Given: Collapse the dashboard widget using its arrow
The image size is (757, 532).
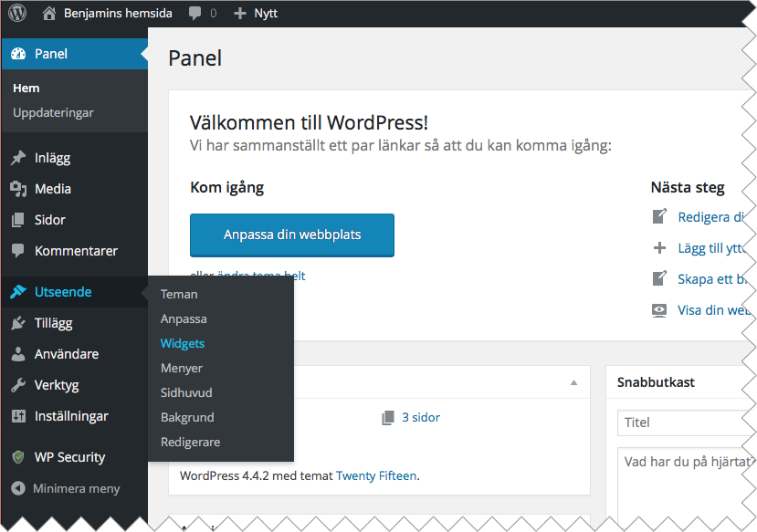Looking at the screenshot, I should [573, 382].
